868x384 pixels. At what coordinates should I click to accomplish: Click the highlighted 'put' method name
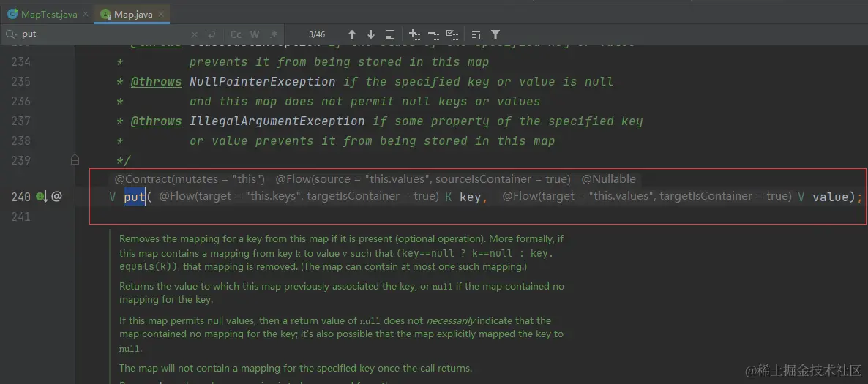click(135, 197)
